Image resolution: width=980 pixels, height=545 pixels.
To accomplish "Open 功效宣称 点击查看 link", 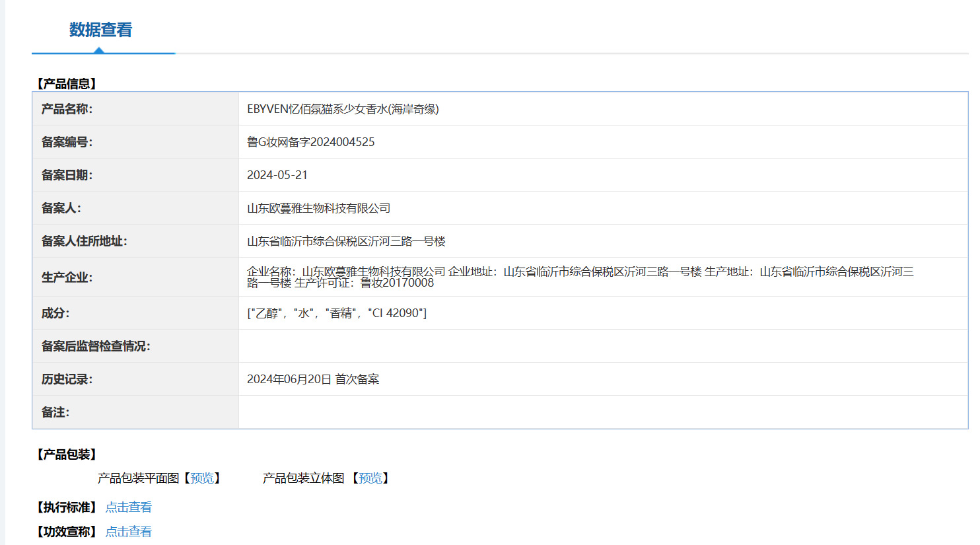I will 129,532.
